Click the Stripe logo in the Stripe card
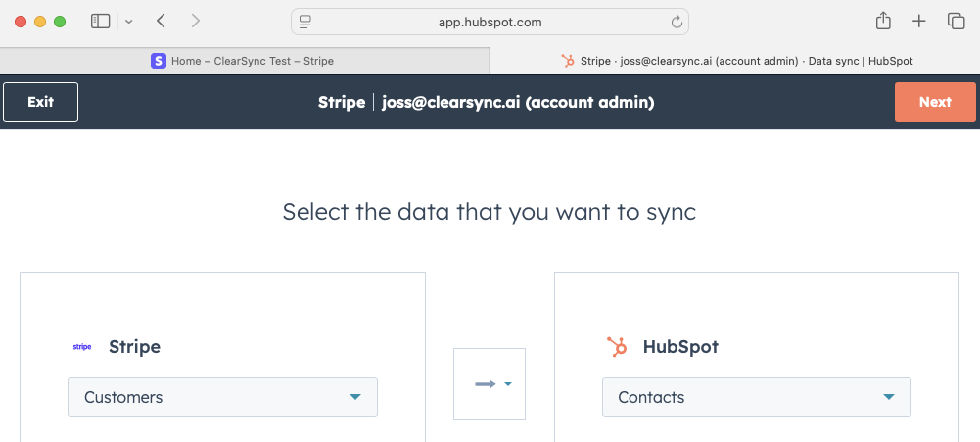 point(82,346)
